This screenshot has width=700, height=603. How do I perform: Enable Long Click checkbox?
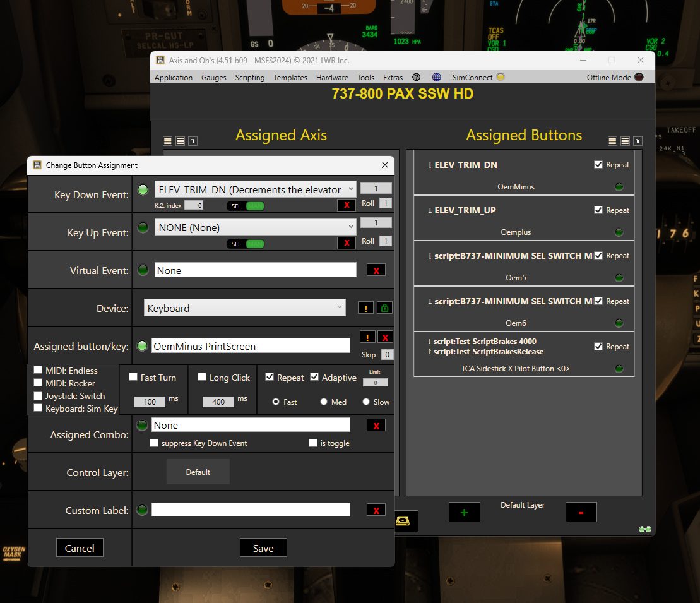click(x=202, y=377)
